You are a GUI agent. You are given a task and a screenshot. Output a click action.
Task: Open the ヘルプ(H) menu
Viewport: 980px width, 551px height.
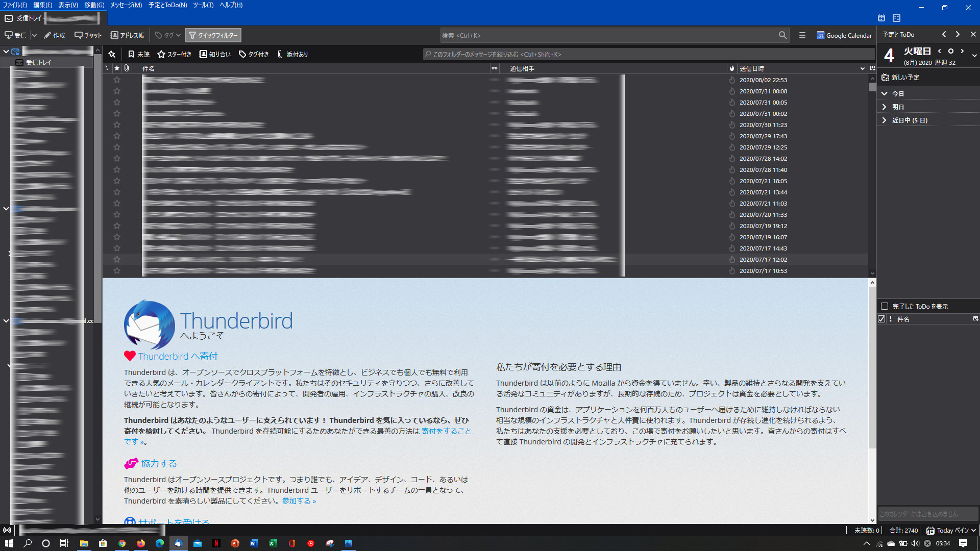click(231, 5)
